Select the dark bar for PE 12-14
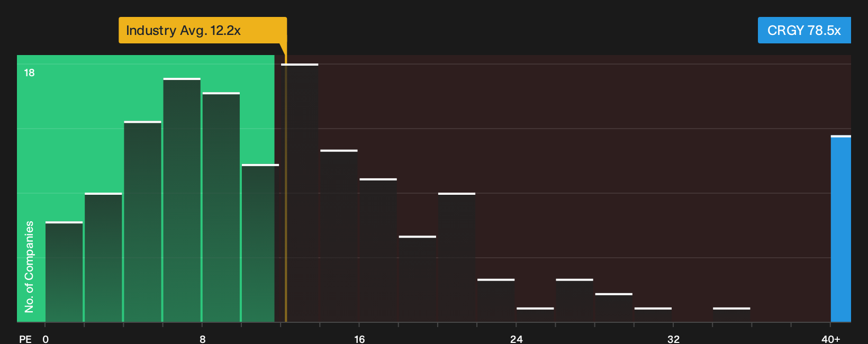The image size is (868, 344). tap(300, 193)
